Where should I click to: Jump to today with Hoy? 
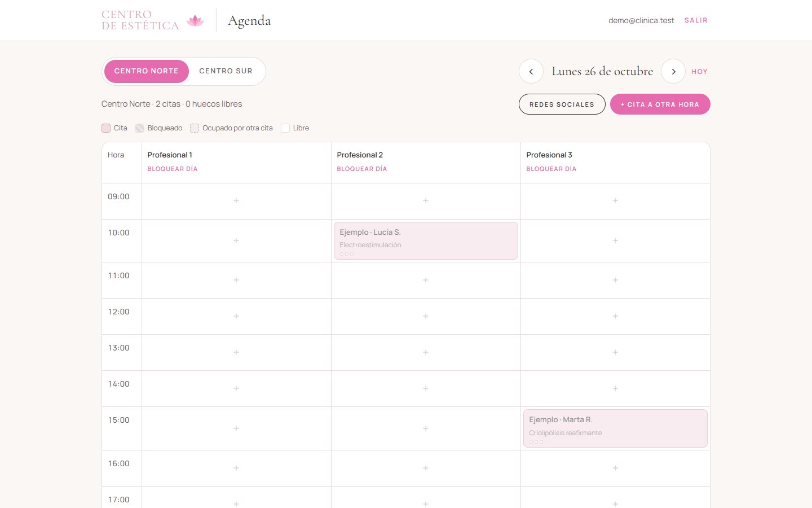tap(699, 72)
